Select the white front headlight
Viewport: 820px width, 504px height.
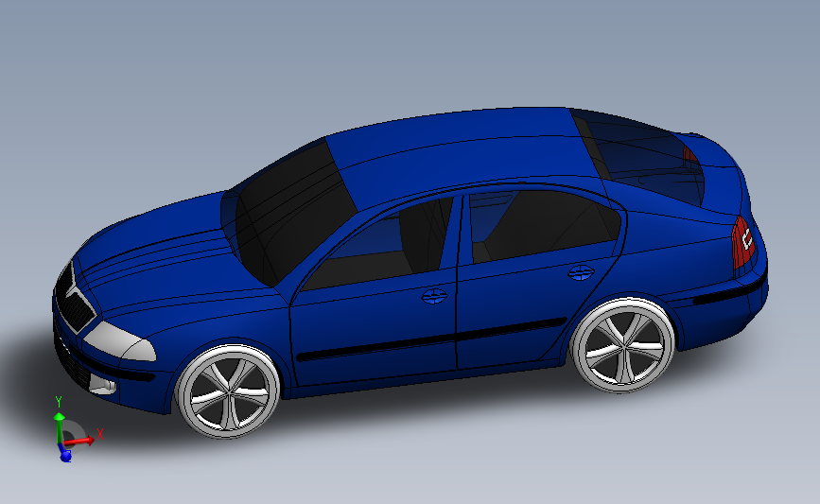(120, 341)
